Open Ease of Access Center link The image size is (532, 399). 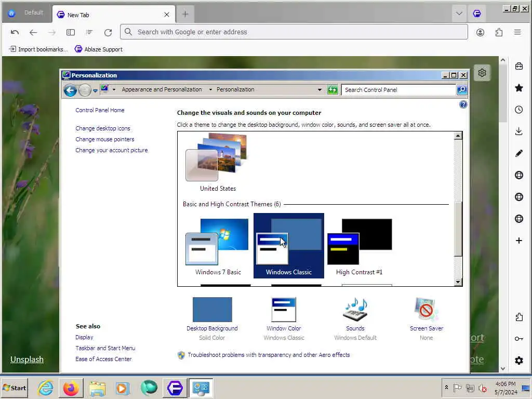click(103, 359)
